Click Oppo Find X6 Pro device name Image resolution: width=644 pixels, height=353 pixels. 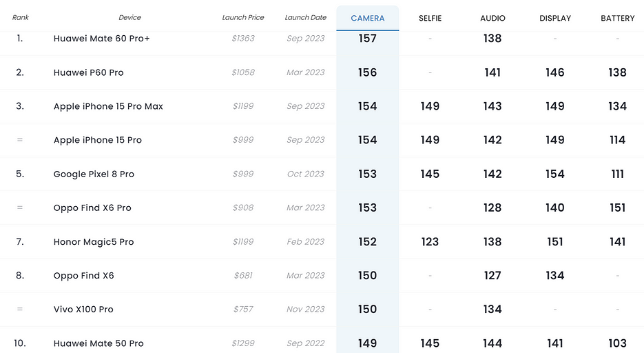[92, 208]
